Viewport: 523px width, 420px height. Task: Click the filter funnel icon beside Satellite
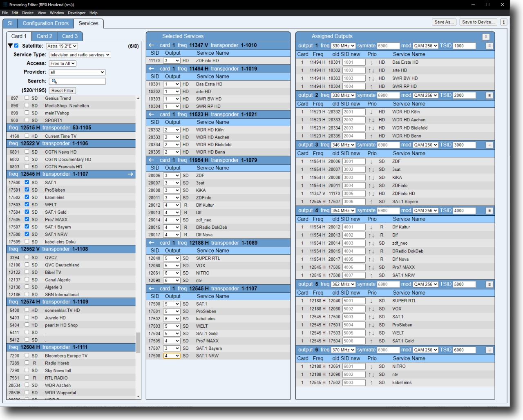(x=10, y=46)
